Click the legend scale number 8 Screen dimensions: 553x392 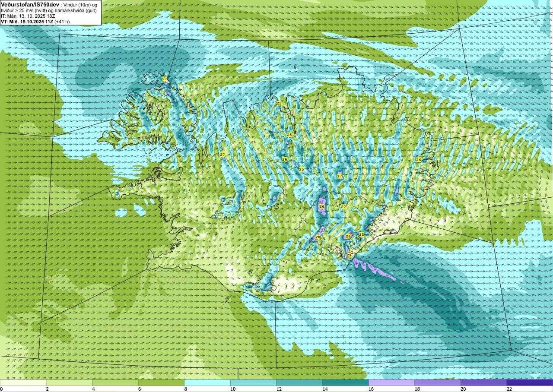pos(186,389)
